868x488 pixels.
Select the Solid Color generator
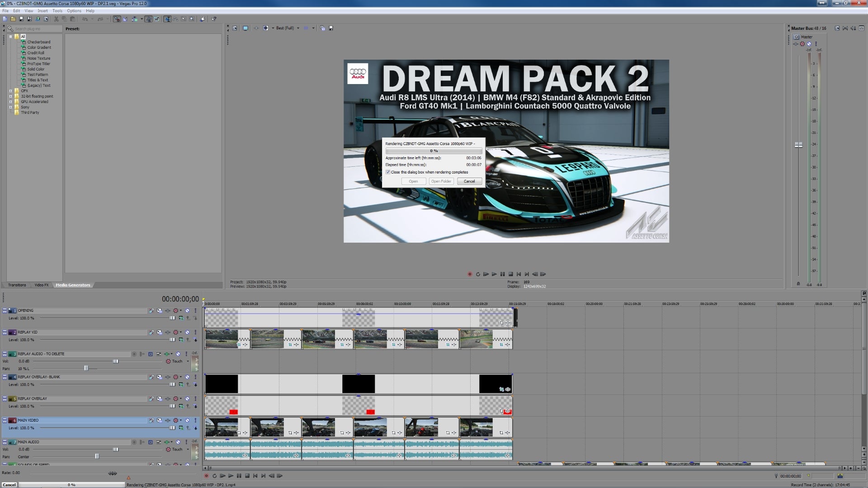[36, 69]
